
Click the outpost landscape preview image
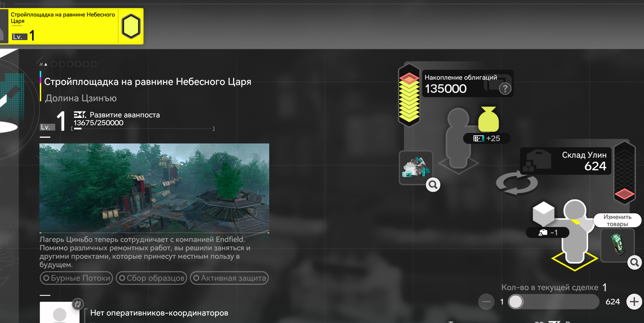click(154, 188)
